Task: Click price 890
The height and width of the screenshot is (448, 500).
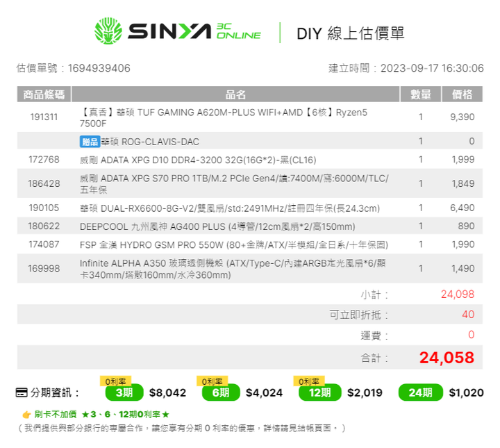Action: (466, 226)
